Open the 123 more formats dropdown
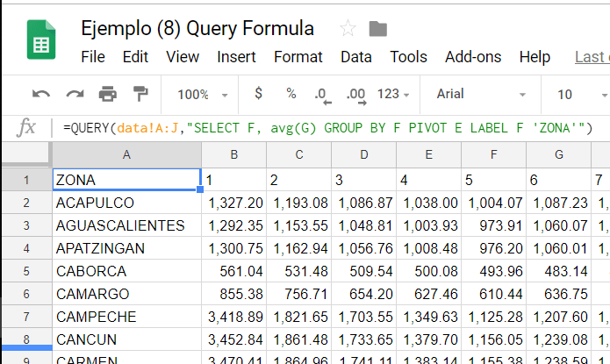Viewport: 610px width, 364px height. click(x=393, y=94)
